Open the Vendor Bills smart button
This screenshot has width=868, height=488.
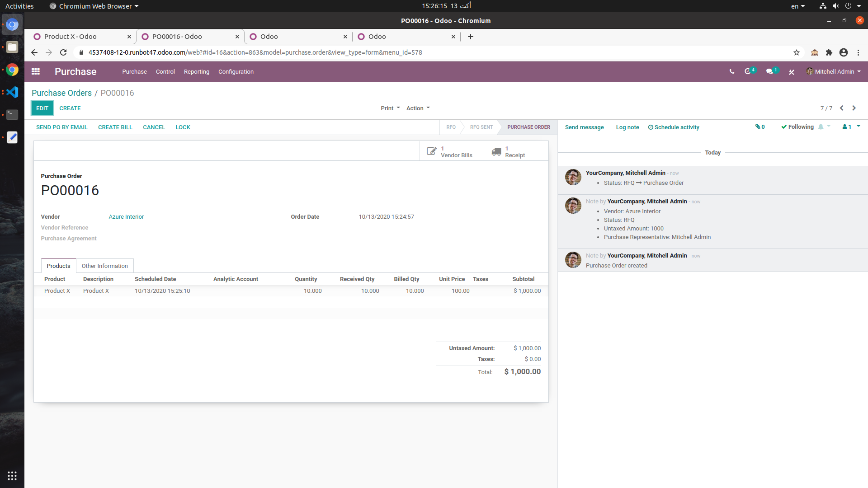point(452,151)
